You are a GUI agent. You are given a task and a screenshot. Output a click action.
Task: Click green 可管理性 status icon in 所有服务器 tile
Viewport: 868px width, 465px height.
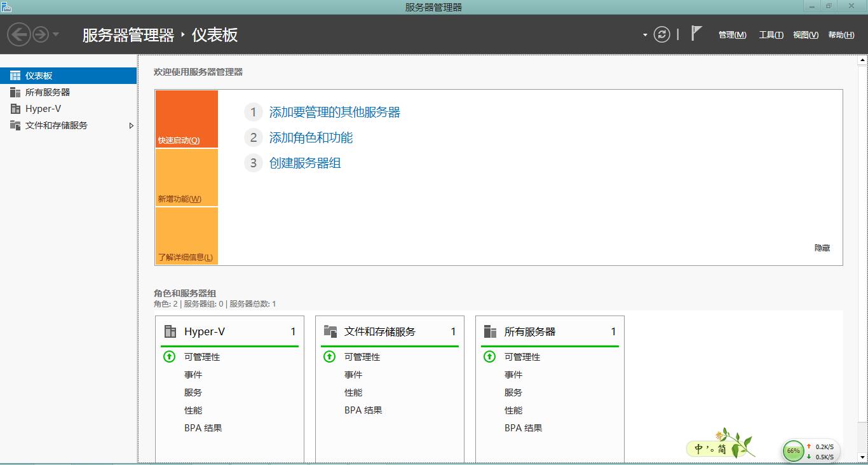489,357
